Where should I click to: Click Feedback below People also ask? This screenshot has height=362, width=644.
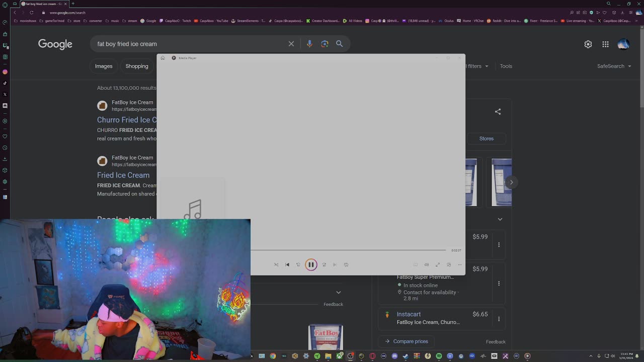pos(333,304)
